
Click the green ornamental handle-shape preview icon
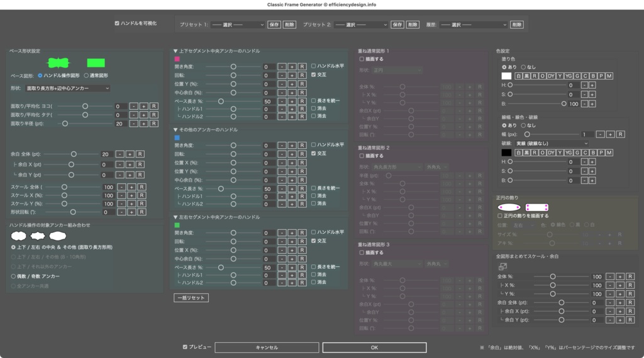[58, 63]
